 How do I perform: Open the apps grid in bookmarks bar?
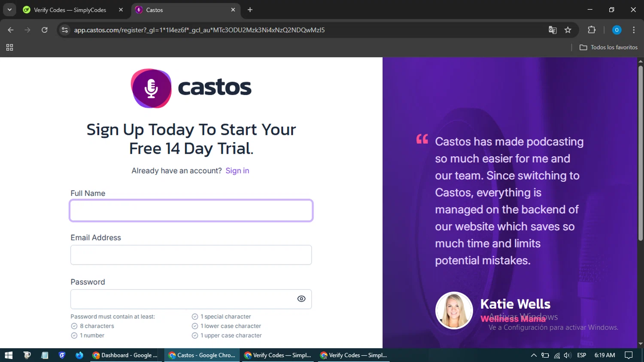click(x=9, y=47)
